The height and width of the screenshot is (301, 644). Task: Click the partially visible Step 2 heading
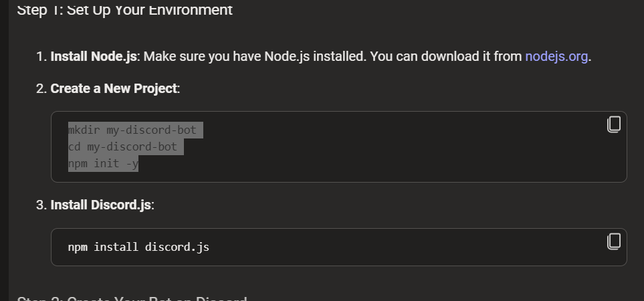(132, 298)
